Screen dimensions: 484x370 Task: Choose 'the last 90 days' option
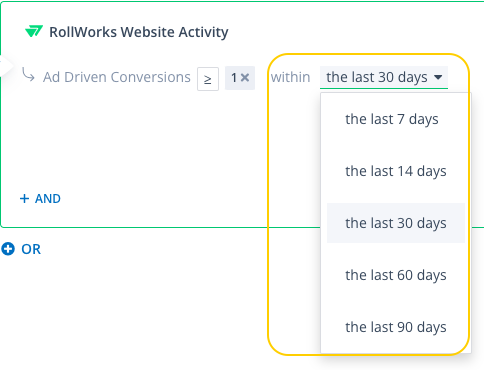point(396,327)
